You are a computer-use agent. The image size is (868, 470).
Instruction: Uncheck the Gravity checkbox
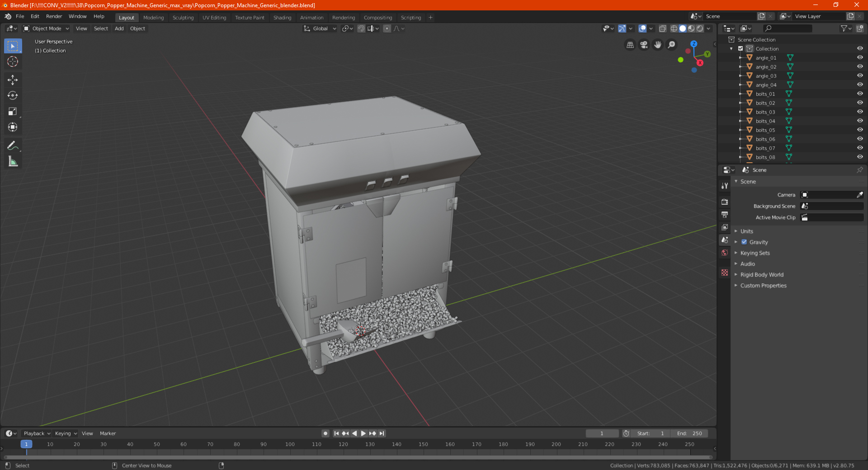click(x=744, y=242)
